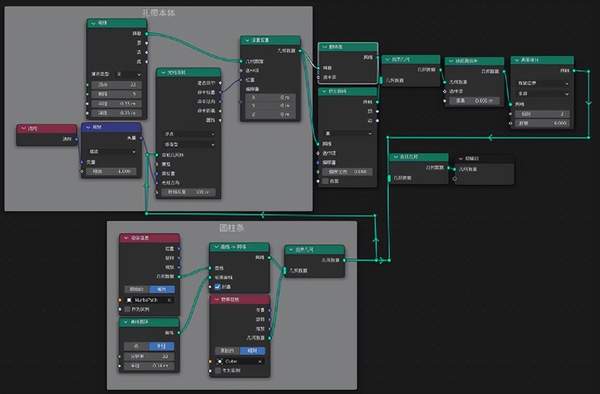
Task: Click the Outer object icon
Action: (220, 361)
